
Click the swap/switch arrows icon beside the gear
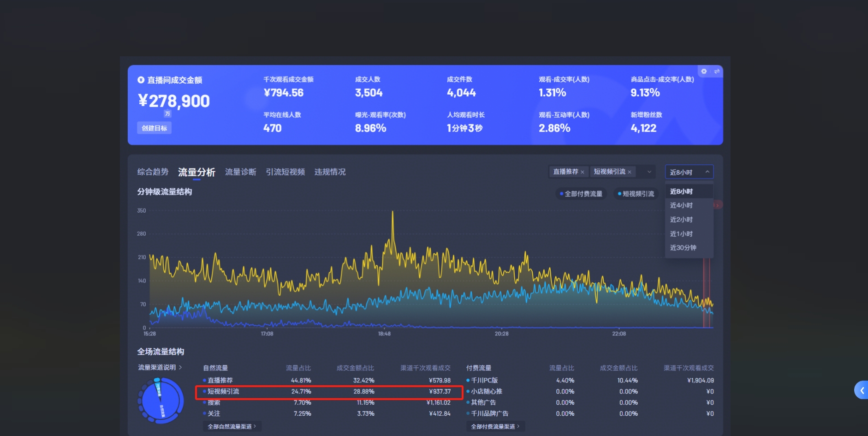(717, 71)
